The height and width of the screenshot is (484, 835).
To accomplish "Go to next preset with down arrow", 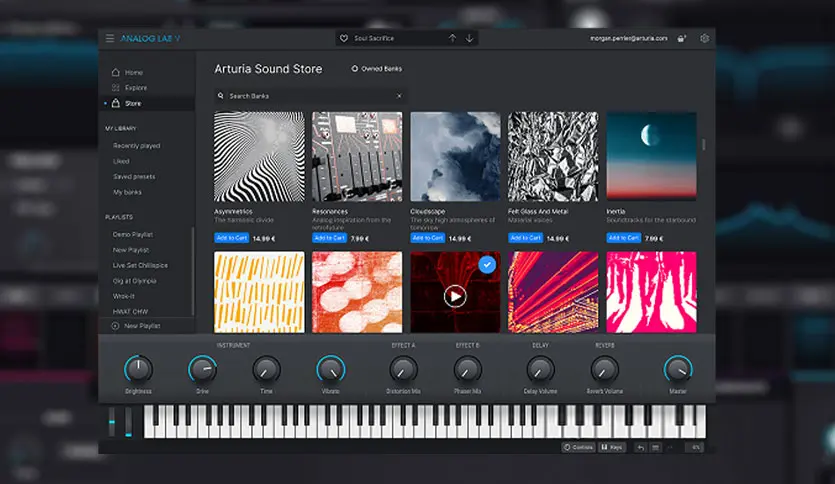I will click(470, 39).
